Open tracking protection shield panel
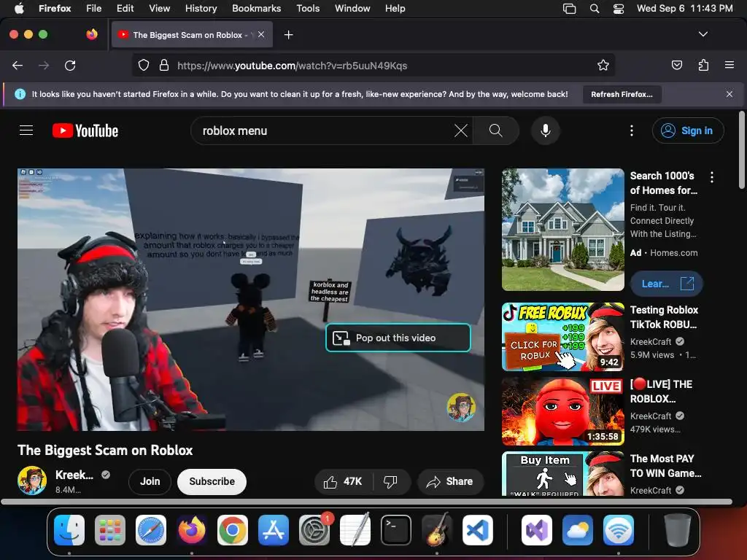 (x=144, y=65)
